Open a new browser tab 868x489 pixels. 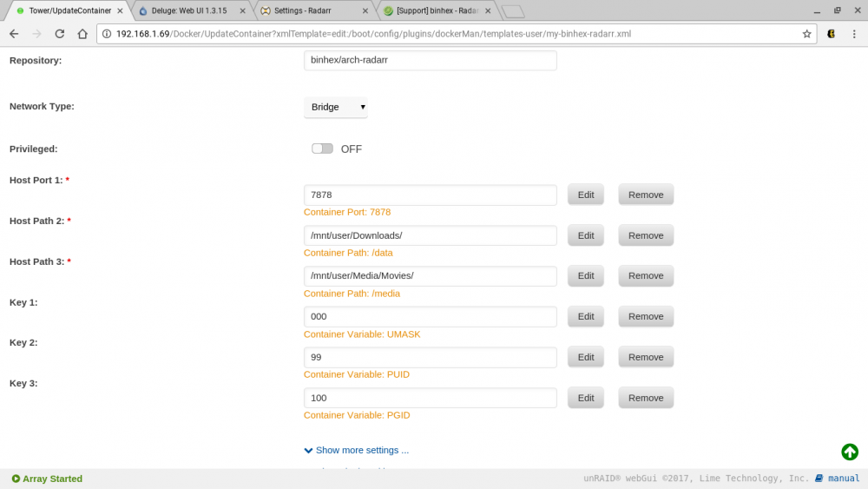pyautogui.click(x=513, y=11)
